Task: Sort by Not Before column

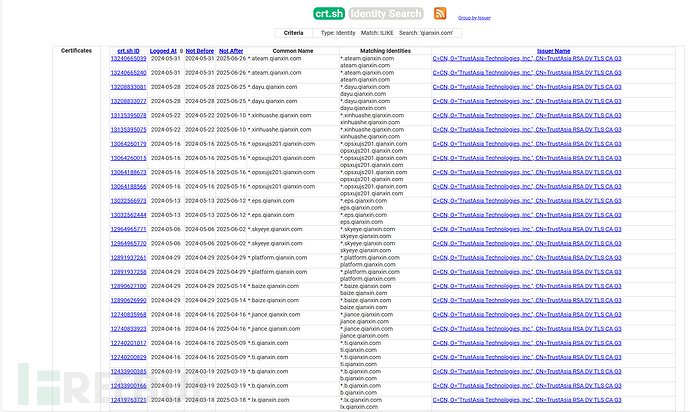Action: tap(199, 50)
